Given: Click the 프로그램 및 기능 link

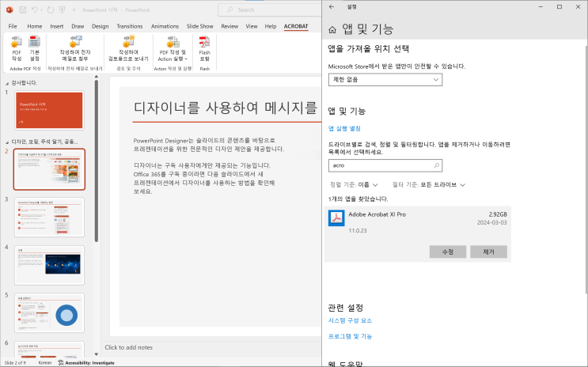Looking at the screenshot, I should pyautogui.click(x=350, y=336).
